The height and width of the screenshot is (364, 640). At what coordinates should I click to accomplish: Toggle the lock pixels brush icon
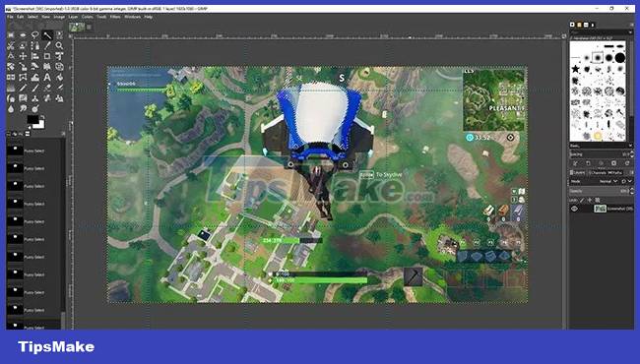tap(582, 200)
